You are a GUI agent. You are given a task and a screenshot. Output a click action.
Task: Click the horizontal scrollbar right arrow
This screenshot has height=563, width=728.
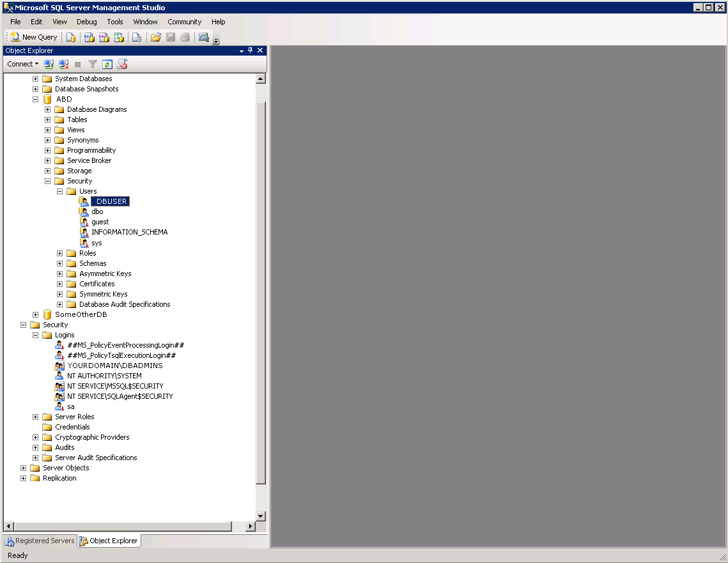[251, 527]
